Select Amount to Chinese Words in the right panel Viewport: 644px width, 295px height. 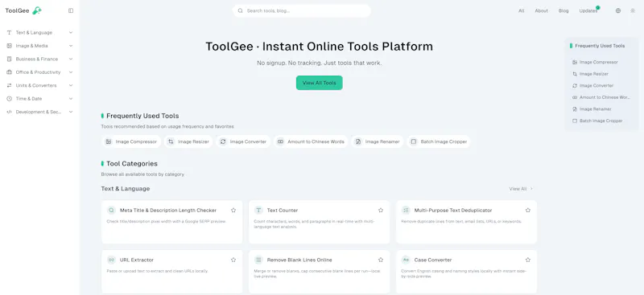pos(601,97)
